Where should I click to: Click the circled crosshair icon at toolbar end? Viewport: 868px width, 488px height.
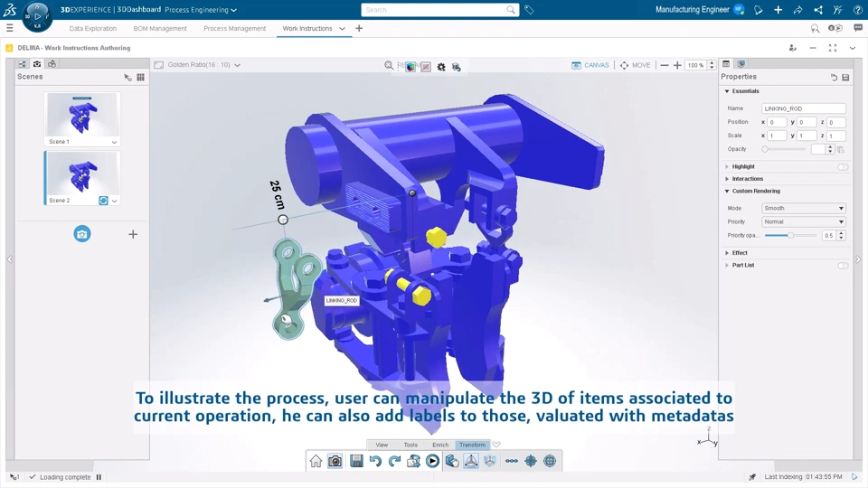(x=550, y=461)
